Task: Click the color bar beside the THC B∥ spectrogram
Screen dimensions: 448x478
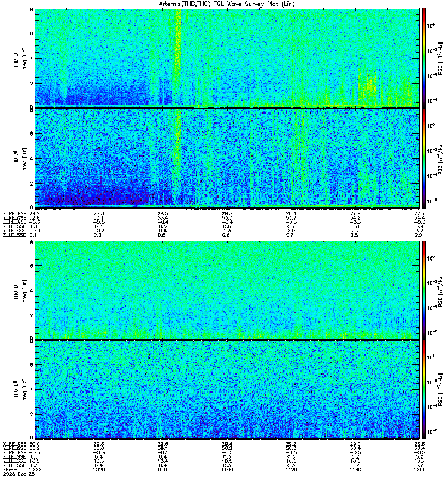Action: [424, 390]
